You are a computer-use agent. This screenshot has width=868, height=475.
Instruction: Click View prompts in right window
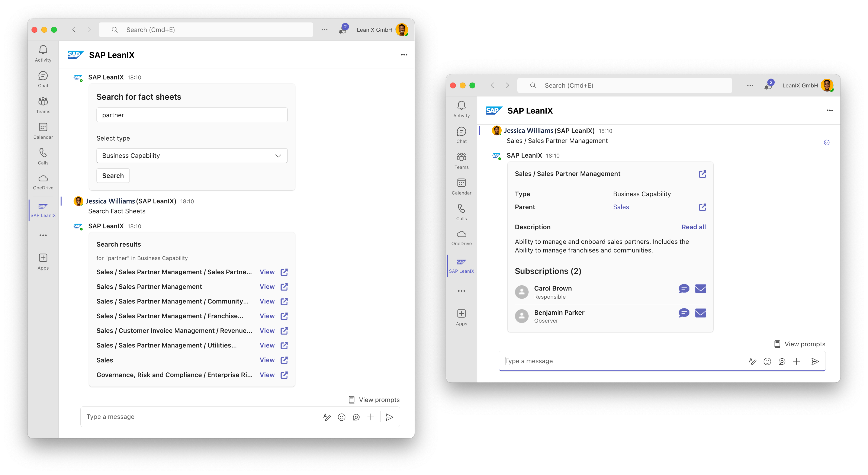(x=799, y=344)
